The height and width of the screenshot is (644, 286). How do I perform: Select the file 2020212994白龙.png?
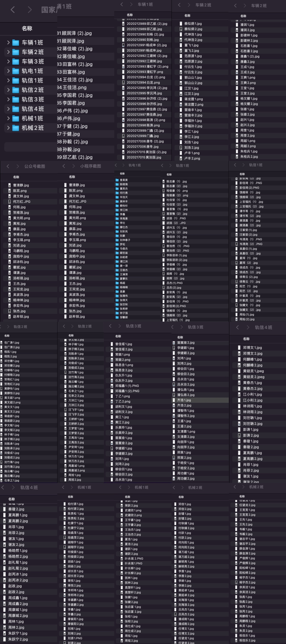143,83
